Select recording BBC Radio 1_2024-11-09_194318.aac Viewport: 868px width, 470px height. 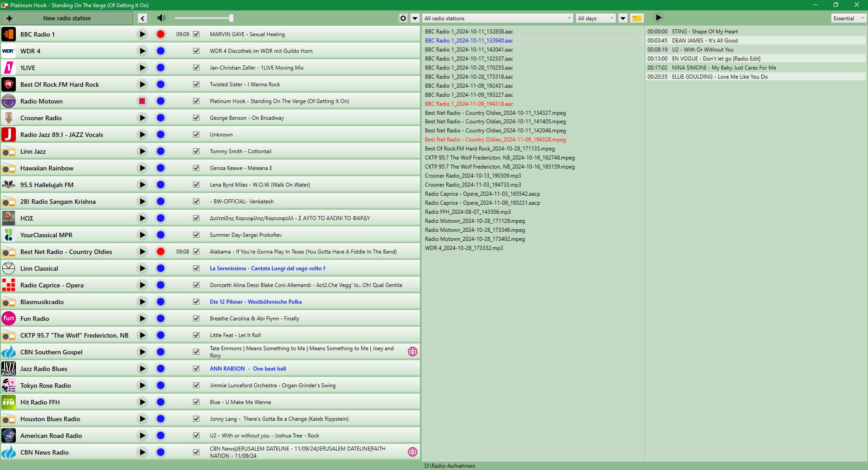pyautogui.click(x=469, y=104)
